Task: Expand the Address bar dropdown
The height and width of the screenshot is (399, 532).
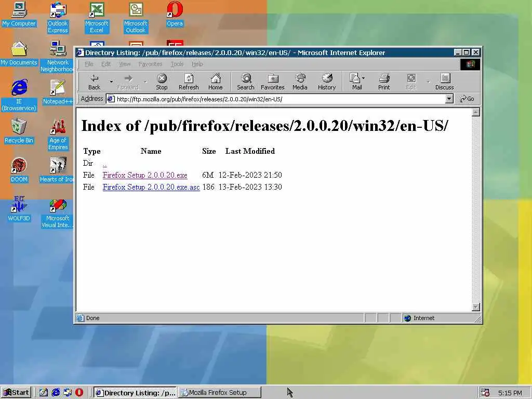Action: pyautogui.click(x=449, y=99)
